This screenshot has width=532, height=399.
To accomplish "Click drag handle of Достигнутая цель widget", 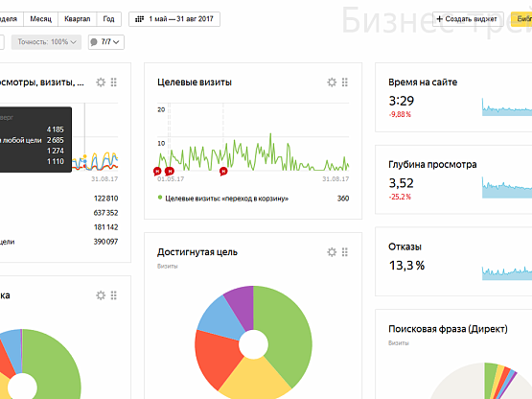I will pyautogui.click(x=345, y=252).
